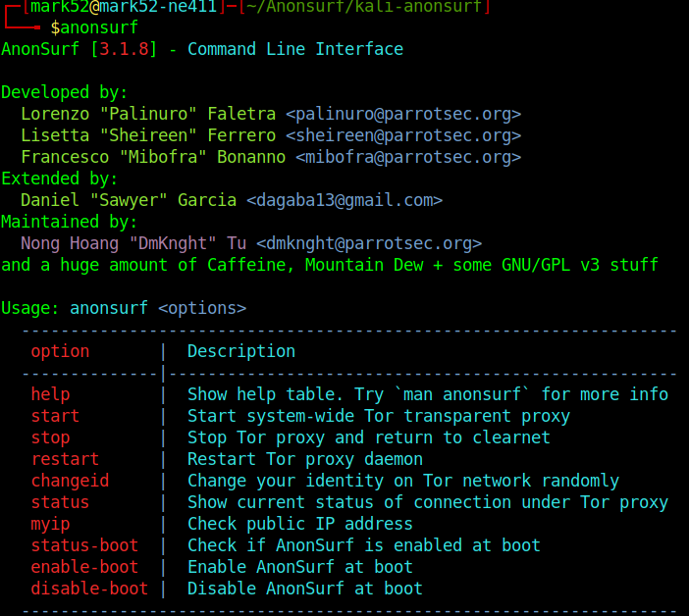This screenshot has height=616, width=689.
Task: Click the name 'Lisetta "Sheireen" Ferrero'
Action: tap(148, 135)
